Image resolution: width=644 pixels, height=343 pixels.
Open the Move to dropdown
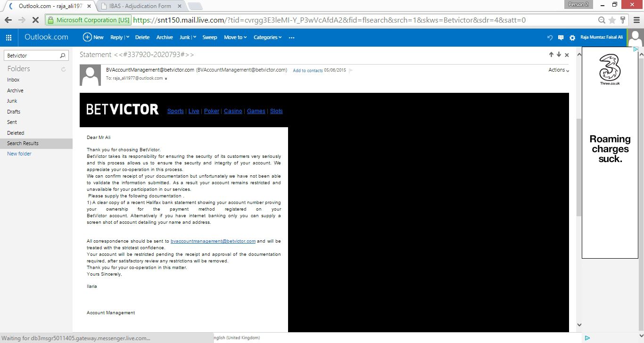[235, 37]
